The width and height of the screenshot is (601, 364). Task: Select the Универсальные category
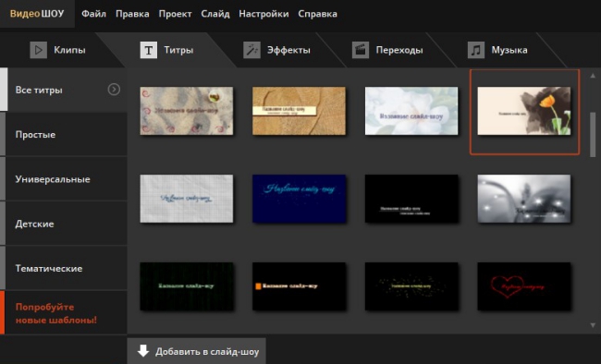coord(64,179)
